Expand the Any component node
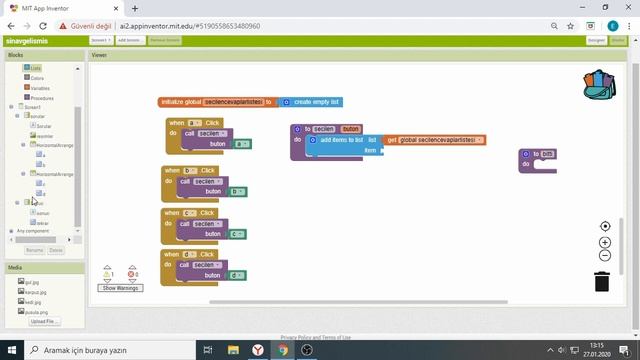640x360 pixels. click(x=11, y=231)
